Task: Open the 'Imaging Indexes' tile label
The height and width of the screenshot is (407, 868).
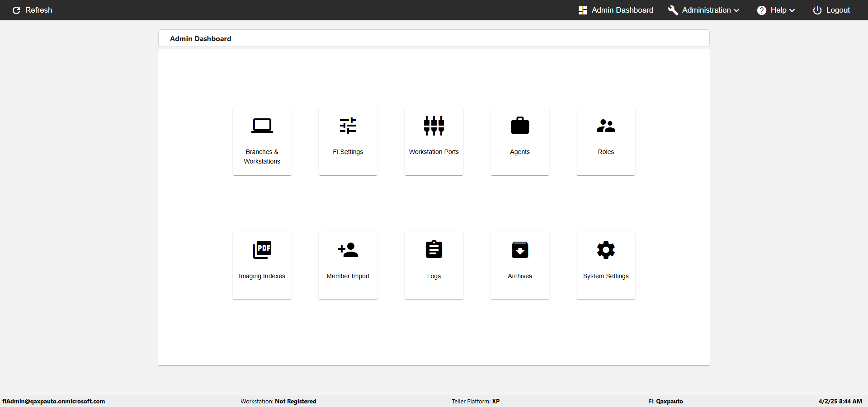Action: click(262, 276)
